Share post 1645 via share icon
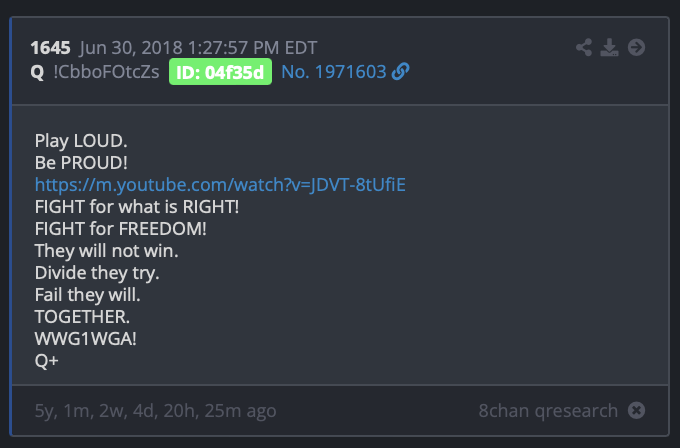The image size is (680, 448). 584,47
